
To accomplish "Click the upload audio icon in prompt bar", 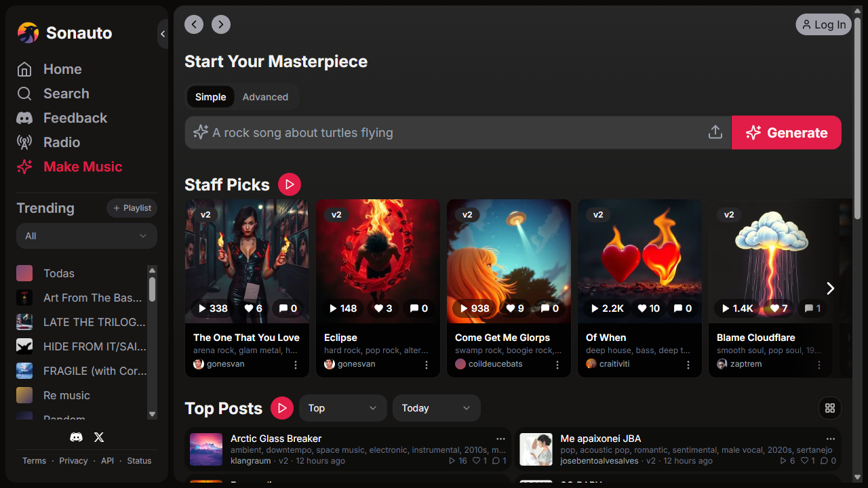I will click(x=715, y=133).
